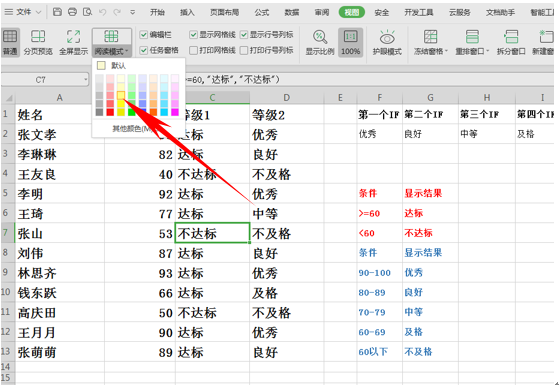Check 打印行号列标 print headings
The height and width of the screenshot is (385, 559).
244,50
